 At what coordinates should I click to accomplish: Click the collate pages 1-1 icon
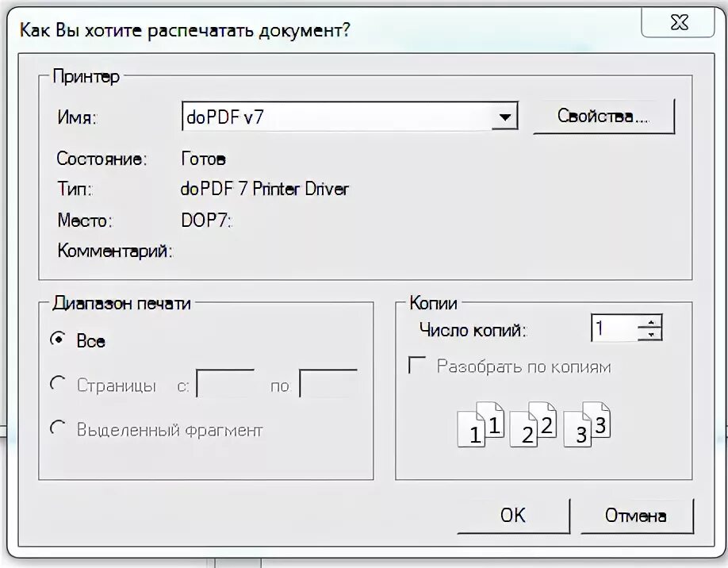(481, 424)
